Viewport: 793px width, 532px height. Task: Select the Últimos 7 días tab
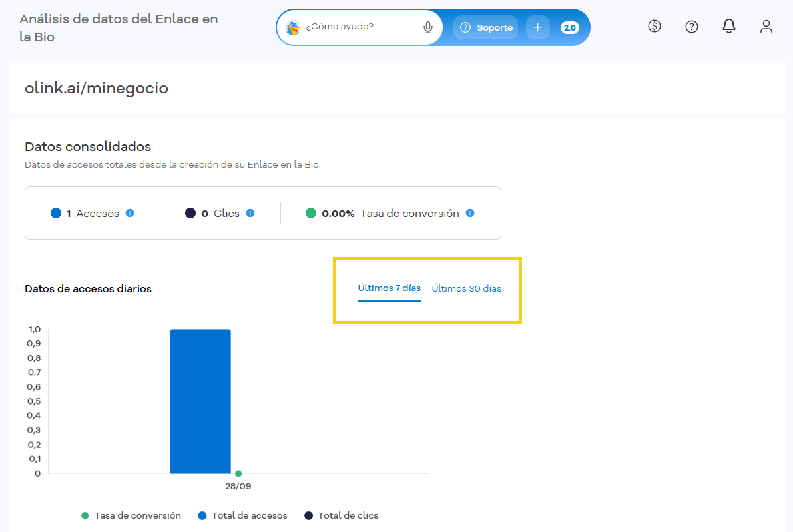click(x=389, y=288)
